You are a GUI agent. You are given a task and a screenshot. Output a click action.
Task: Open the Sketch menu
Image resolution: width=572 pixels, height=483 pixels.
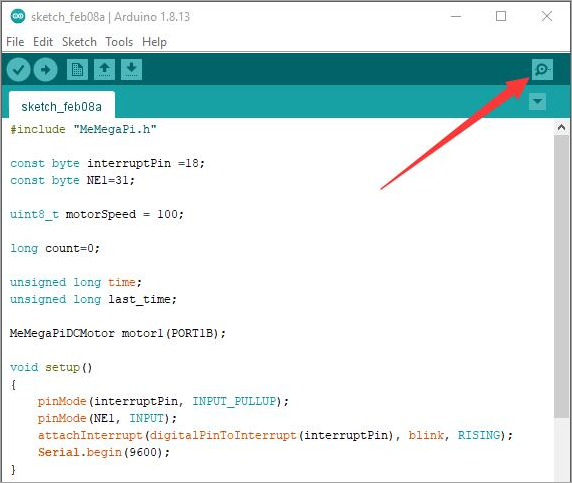[79, 42]
